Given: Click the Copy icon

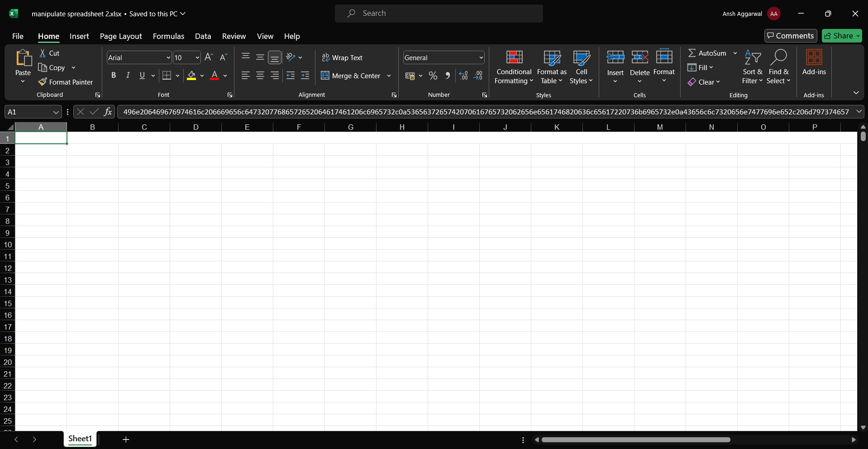Looking at the screenshot, I should pyautogui.click(x=43, y=67).
